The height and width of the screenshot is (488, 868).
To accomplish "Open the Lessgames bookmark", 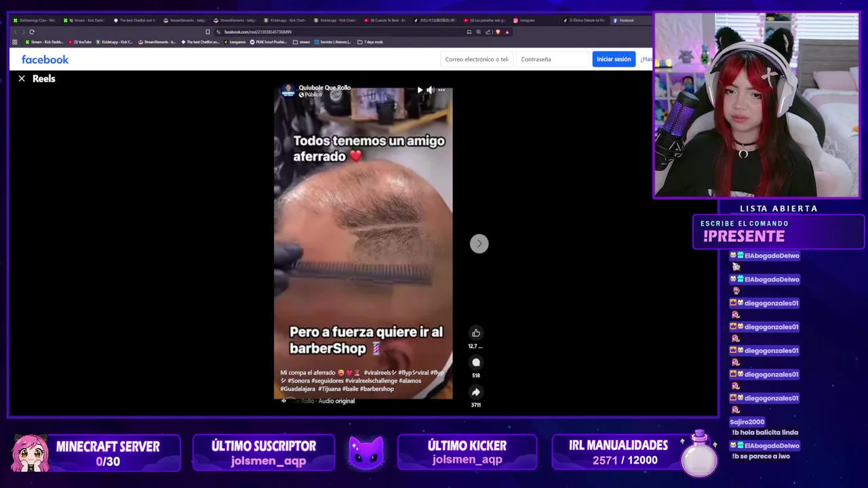I will (235, 42).
